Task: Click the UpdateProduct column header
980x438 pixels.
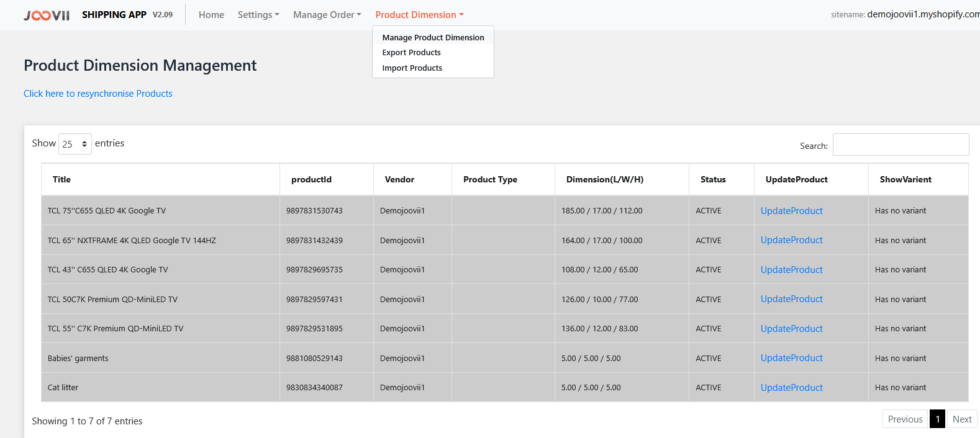Action: pos(811,179)
